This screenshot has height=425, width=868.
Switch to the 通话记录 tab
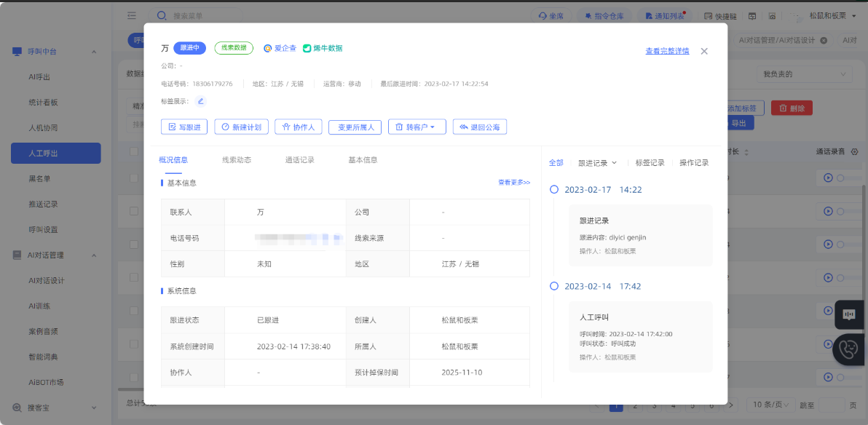(x=299, y=160)
